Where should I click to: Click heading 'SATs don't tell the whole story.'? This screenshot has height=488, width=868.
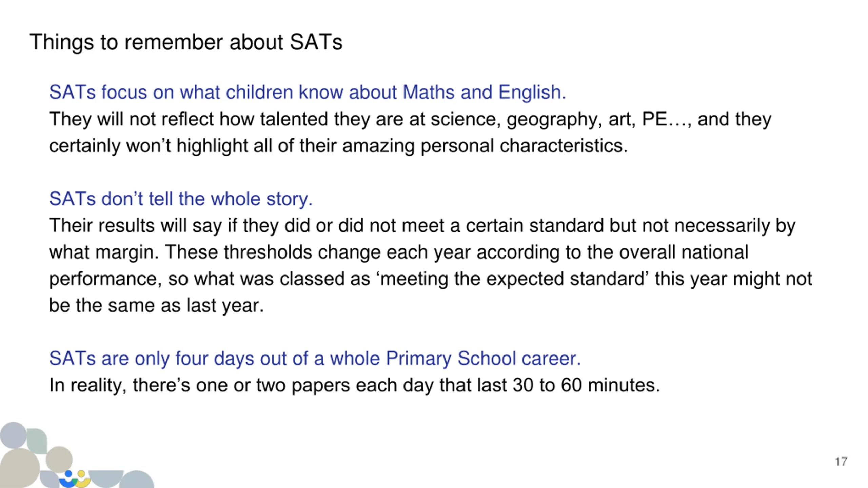click(181, 199)
